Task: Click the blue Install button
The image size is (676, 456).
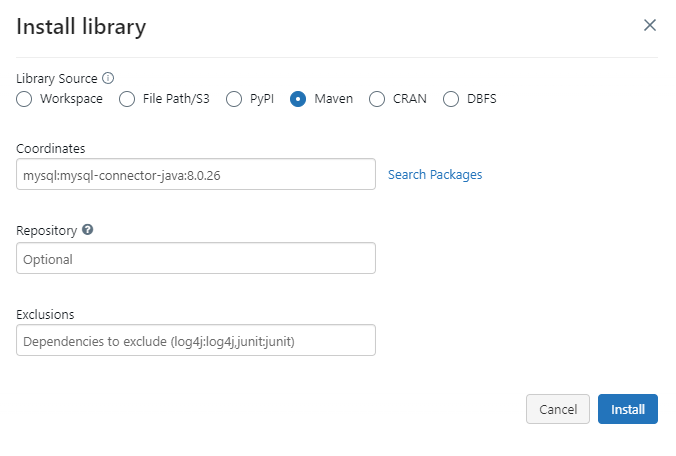Action: (x=627, y=409)
